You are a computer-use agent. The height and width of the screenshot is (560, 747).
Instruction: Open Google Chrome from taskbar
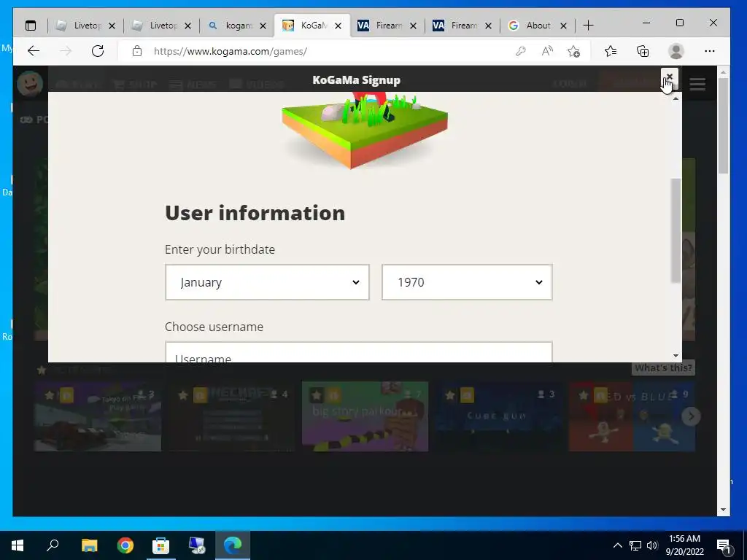coord(125,545)
